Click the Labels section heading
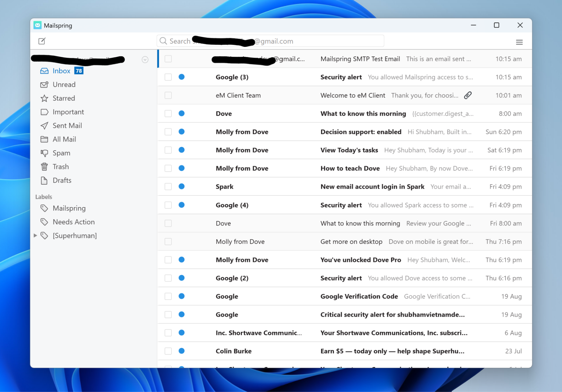 (x=44, y=197)
